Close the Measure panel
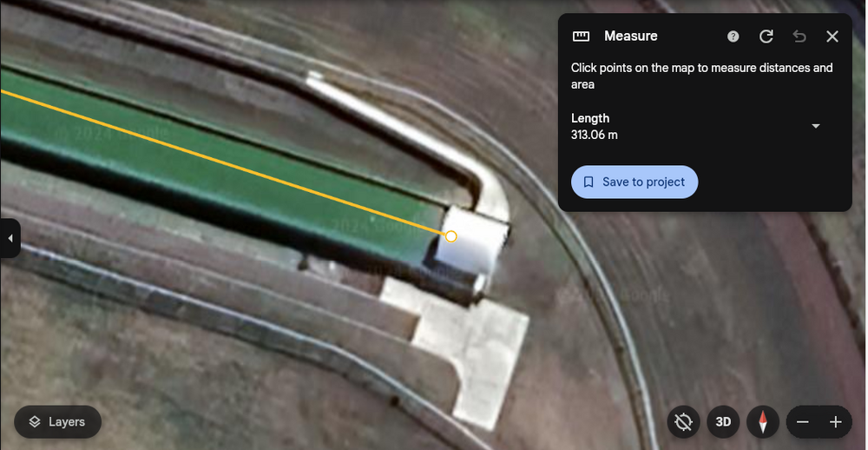Image resolution: width=868 pixels, height=450 pixels. tap(832, 36)
